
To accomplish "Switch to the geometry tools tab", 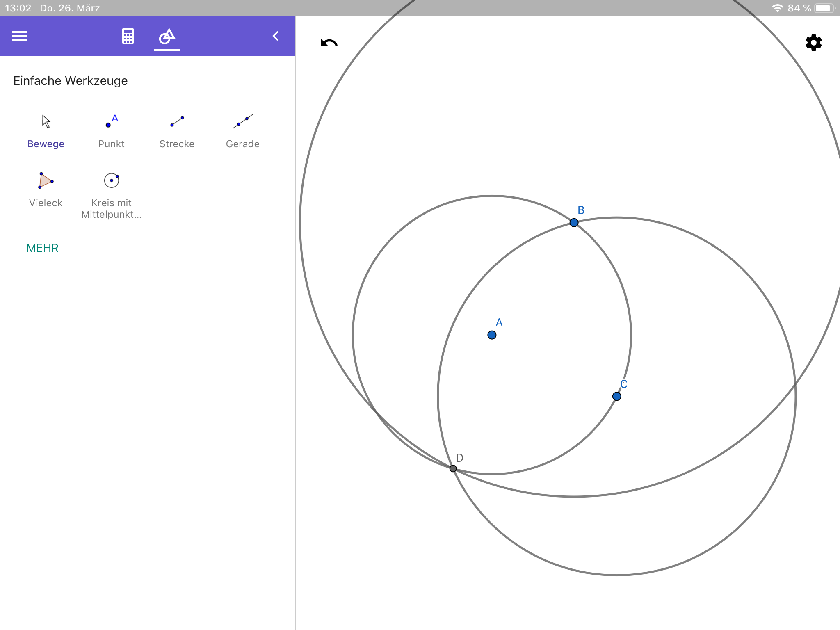I will point(167,36).
